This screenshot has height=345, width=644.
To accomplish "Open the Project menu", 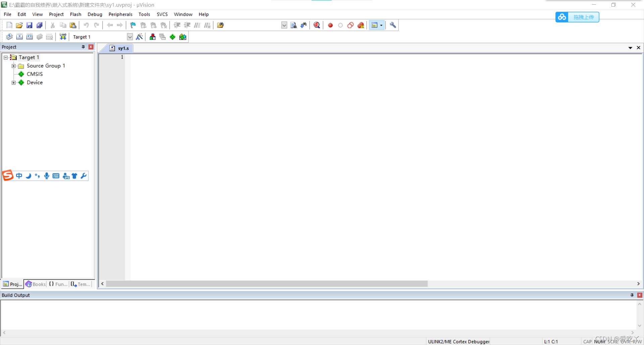I will tap(56, 14).
